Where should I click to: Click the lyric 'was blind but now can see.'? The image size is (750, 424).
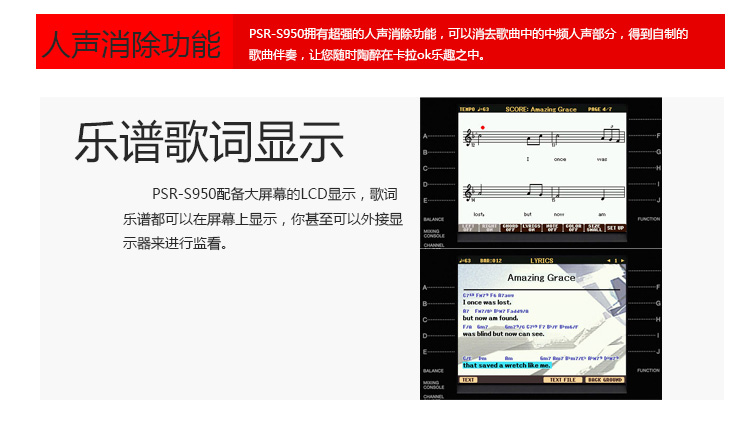coord(503,334)
